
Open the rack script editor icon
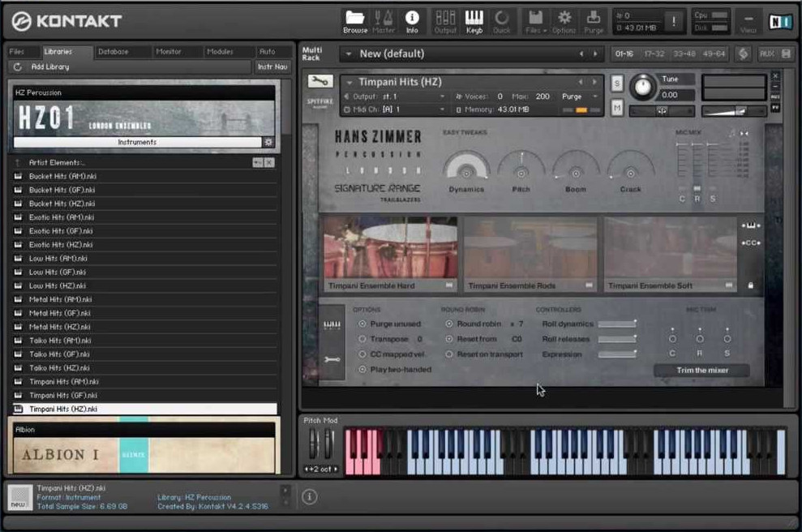tap(743, 54)
